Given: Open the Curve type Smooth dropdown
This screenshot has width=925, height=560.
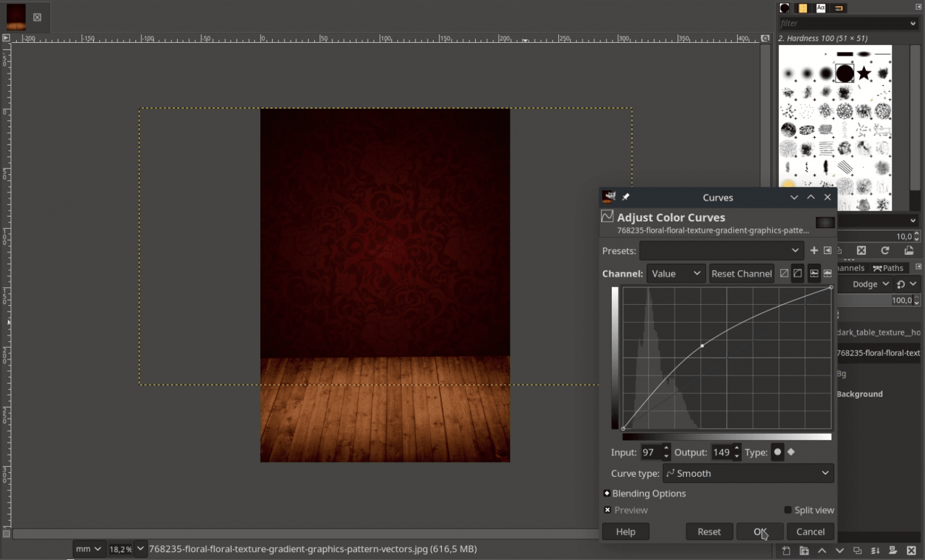Looking at the screenshot, I should click(748, 473).
